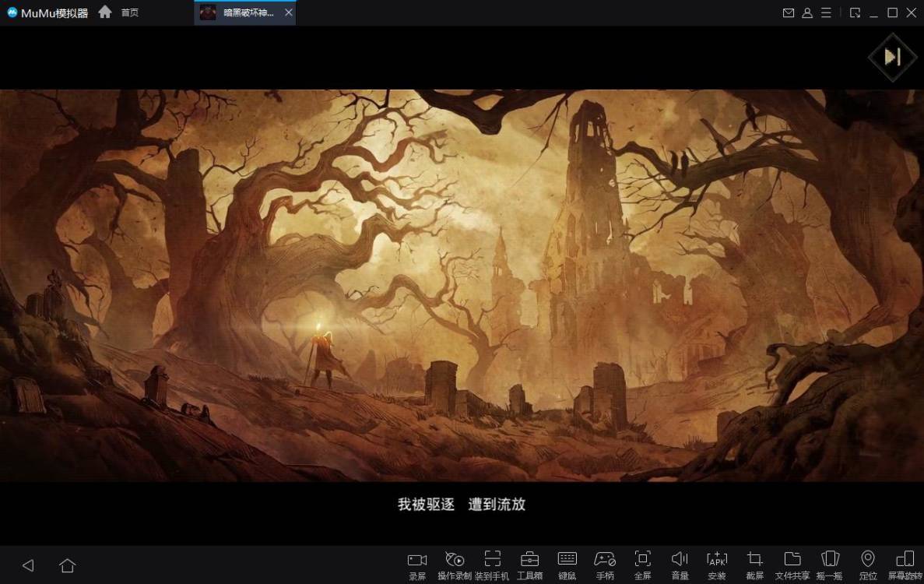Click the Android back triangle button

(x=28, y=566)
